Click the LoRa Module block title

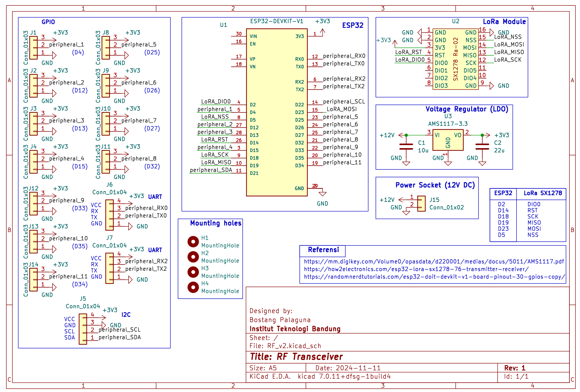click(504, 22)
